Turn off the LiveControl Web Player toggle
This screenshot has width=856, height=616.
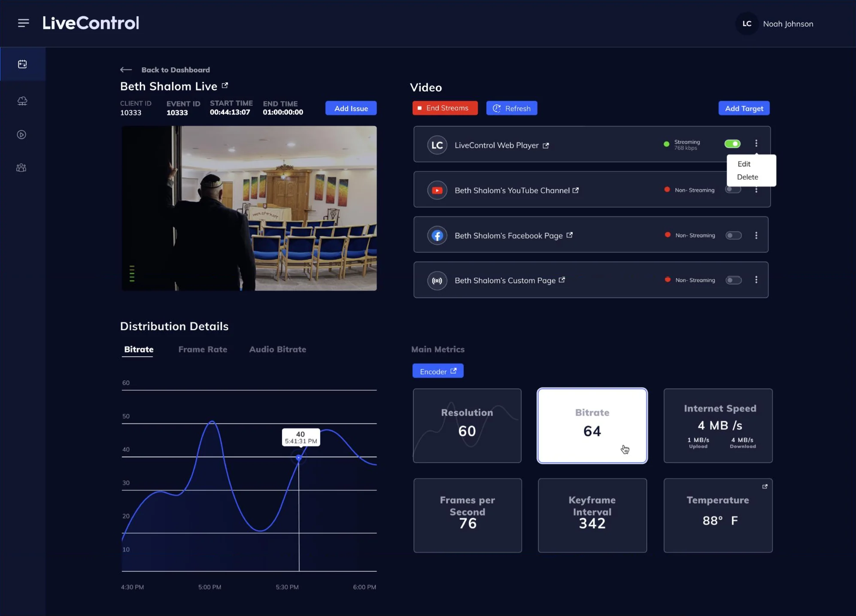click(732, 144)
